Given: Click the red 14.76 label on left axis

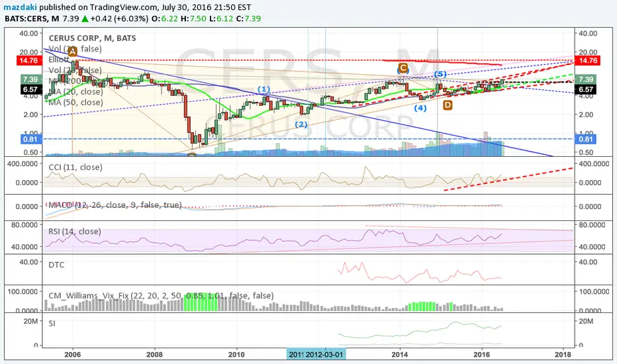Looking at the screenshot, I should coord(28,61).
